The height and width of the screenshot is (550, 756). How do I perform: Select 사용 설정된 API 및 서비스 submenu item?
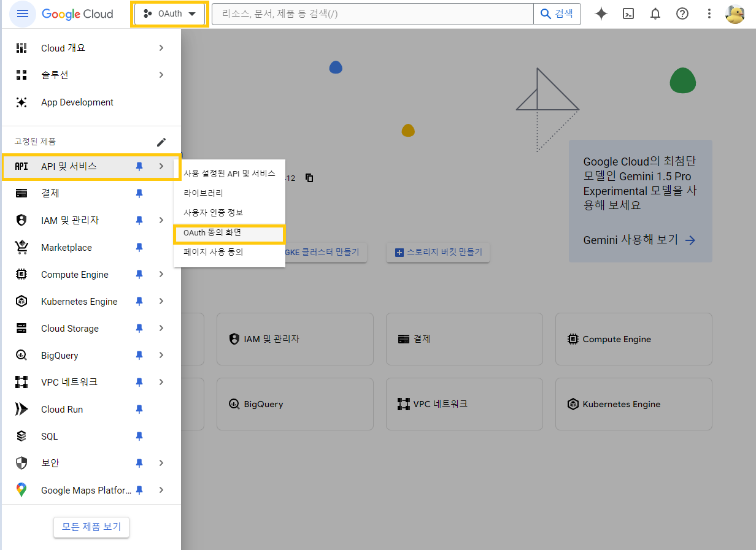click(x=229, y=174)
